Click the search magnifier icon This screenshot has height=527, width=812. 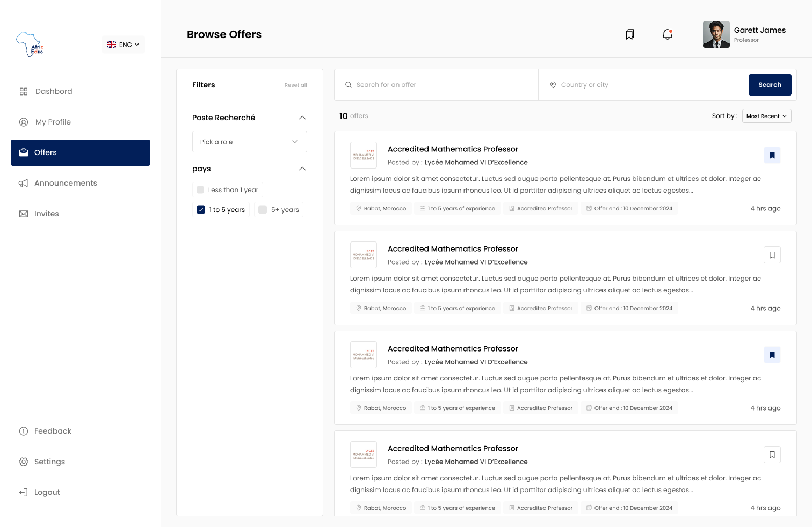click(x=349, y=85)
